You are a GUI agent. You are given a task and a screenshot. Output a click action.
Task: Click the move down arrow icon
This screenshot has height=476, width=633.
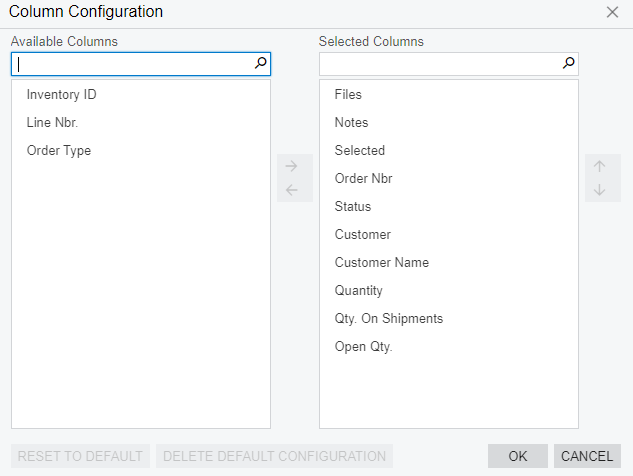[x=599, y=190]
